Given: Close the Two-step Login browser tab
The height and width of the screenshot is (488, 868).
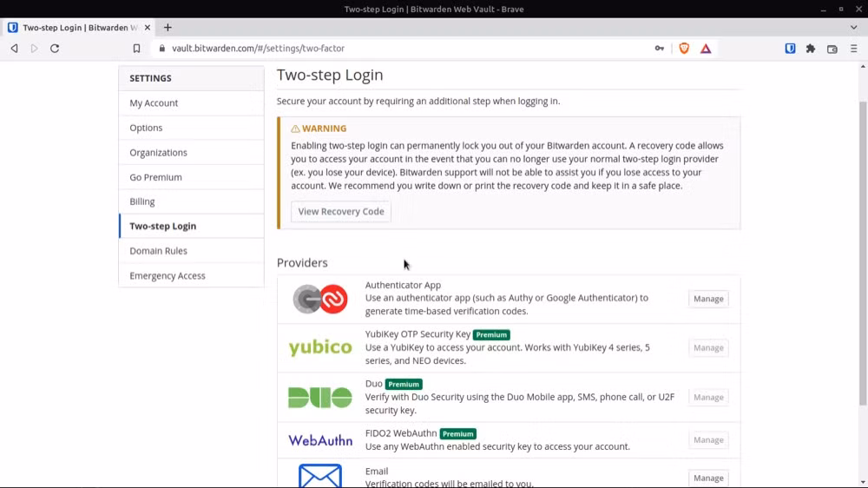Looking at the screenshot, I should pos(148,28).
